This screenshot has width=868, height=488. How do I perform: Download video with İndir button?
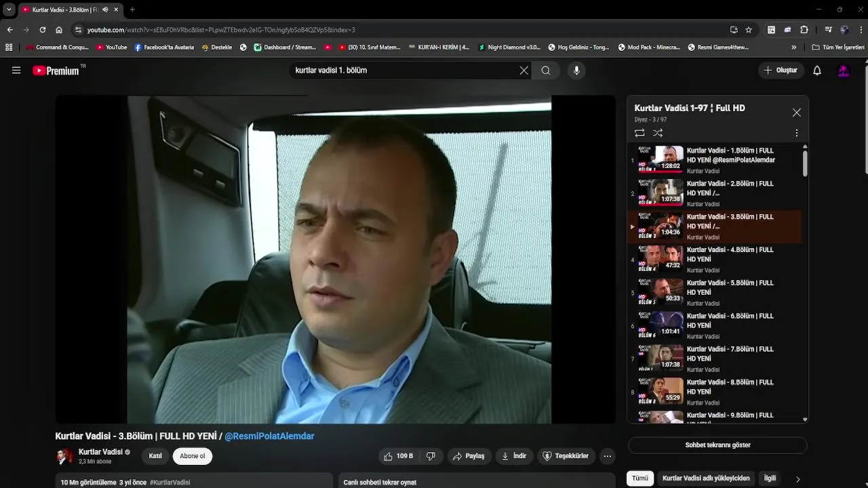(514, 456)
